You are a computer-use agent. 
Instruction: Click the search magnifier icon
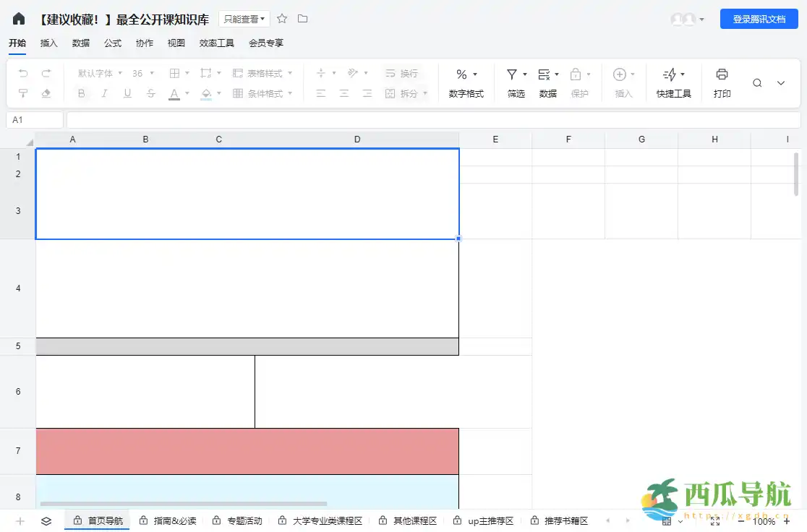click(x=757, y=82)
